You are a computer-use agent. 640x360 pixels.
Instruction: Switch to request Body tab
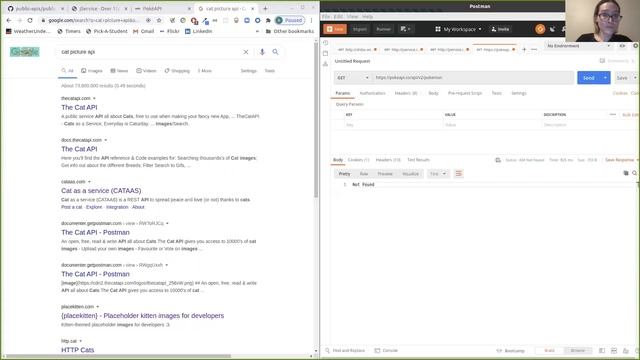coord(433,93)
